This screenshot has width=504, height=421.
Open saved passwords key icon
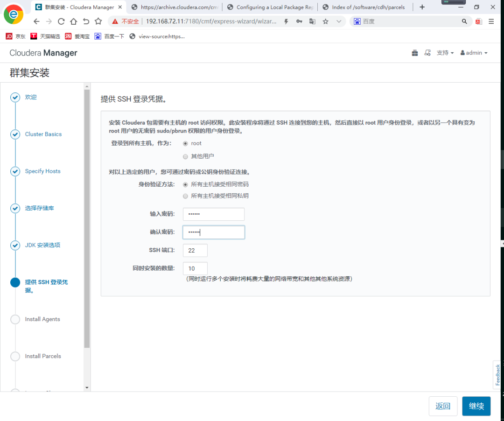299,21
